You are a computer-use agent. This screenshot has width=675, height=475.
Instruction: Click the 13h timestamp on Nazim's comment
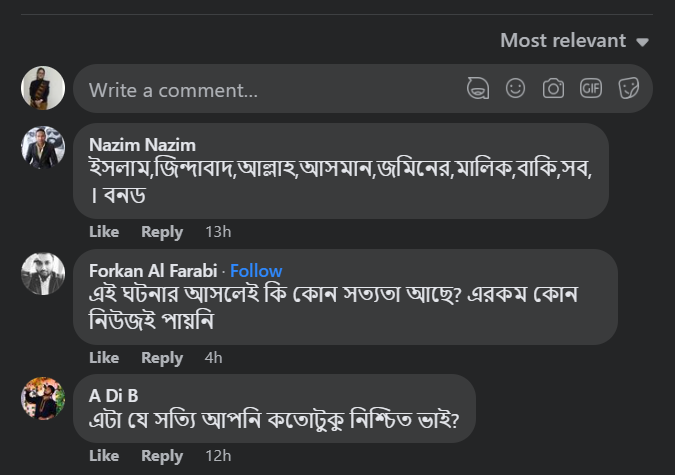pyautogui.click(x=218, y=232)
